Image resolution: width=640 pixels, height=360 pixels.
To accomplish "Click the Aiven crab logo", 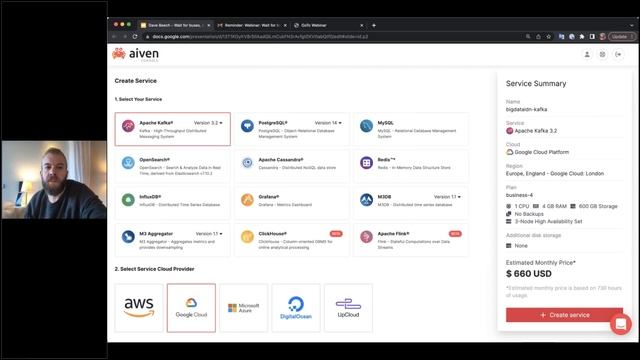I will tap(119, 53).
